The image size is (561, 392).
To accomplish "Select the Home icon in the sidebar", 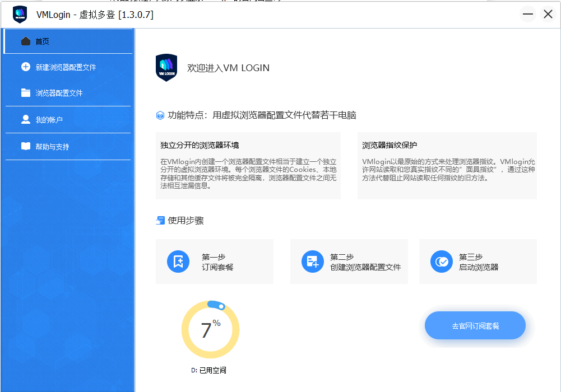I will click(x=25, y=40).
